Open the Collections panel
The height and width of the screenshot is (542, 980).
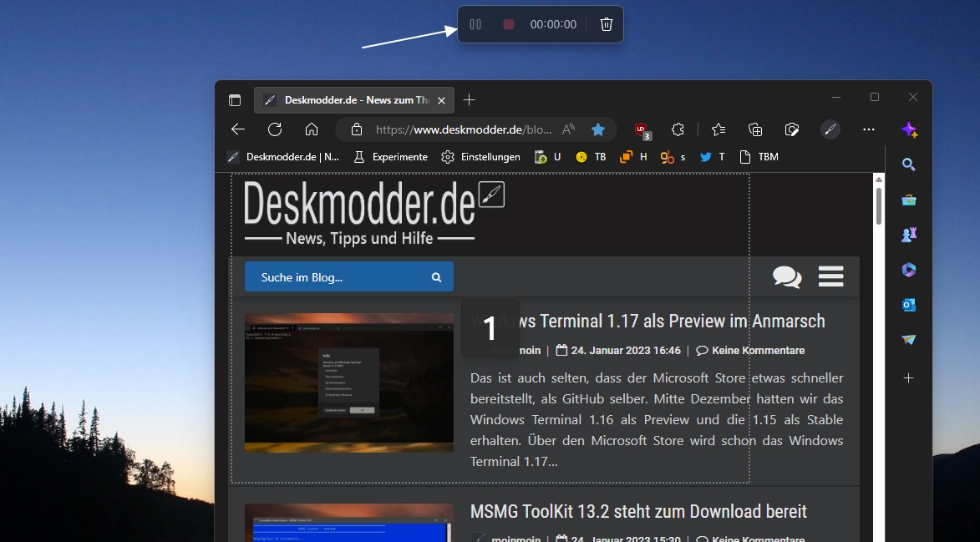[755, 129]
